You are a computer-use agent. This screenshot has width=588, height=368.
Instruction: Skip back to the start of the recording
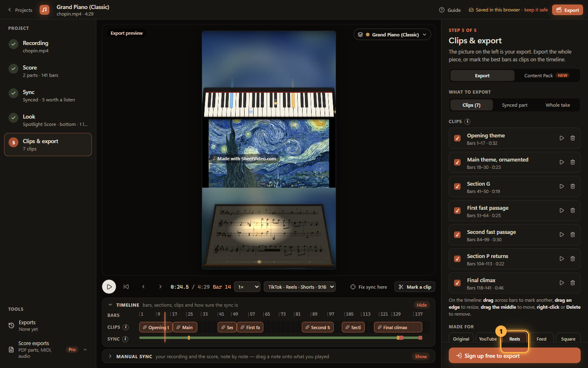pos(126,287)
